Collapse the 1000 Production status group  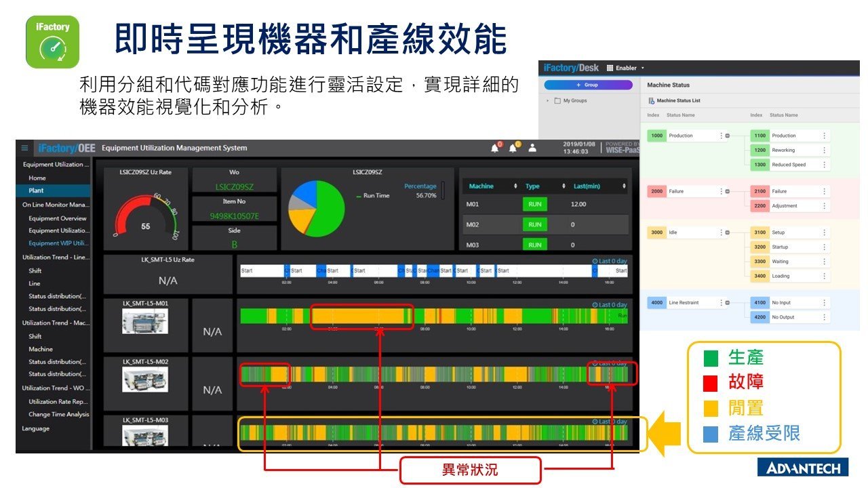point(728,136)
